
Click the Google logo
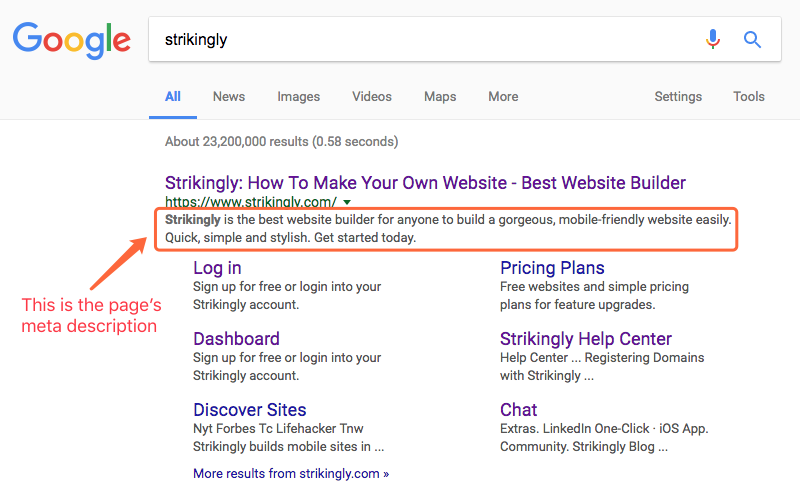click(x=71, y=40)
